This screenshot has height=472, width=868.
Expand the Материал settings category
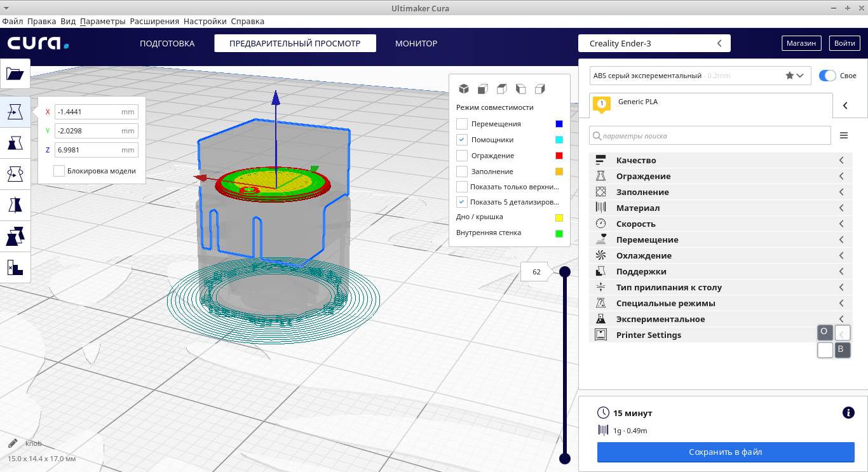pos(721,208)
